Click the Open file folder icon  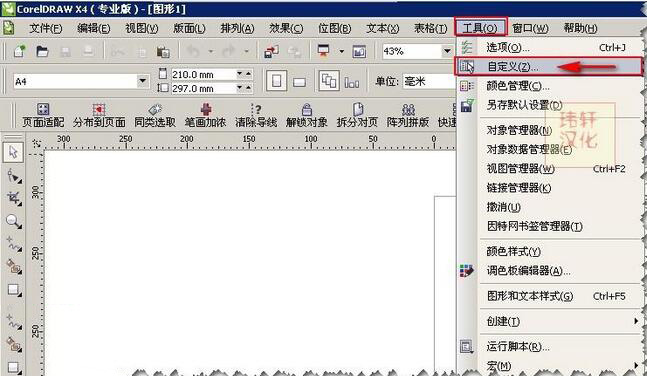pyautogui.click(x=42, y=51)
